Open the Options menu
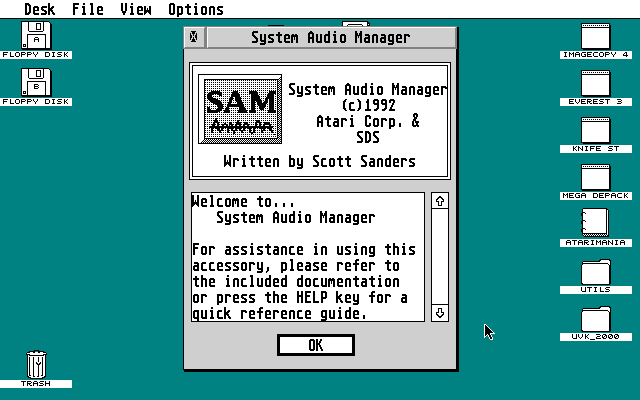640x400 pixels. [196, 9]
